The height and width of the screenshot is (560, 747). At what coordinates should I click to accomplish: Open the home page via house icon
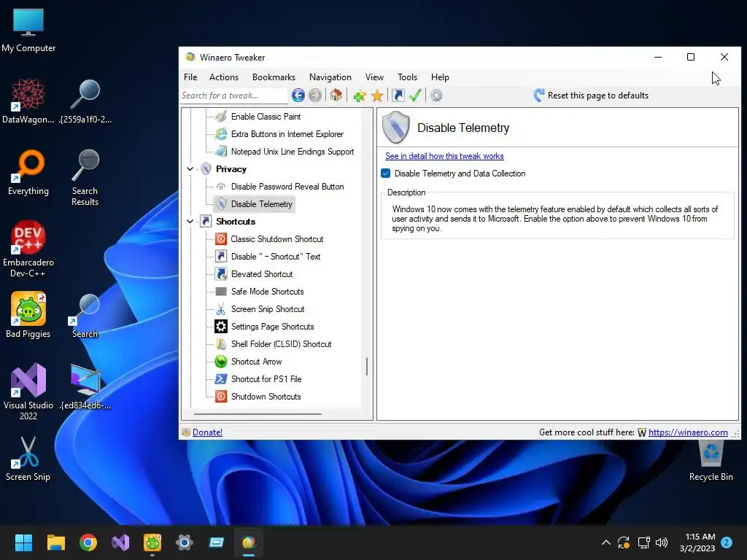[336, 96]
